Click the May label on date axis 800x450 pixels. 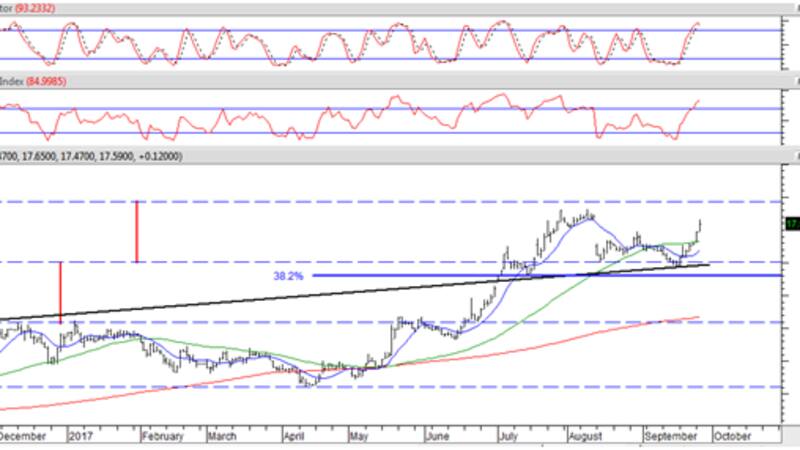359,437
